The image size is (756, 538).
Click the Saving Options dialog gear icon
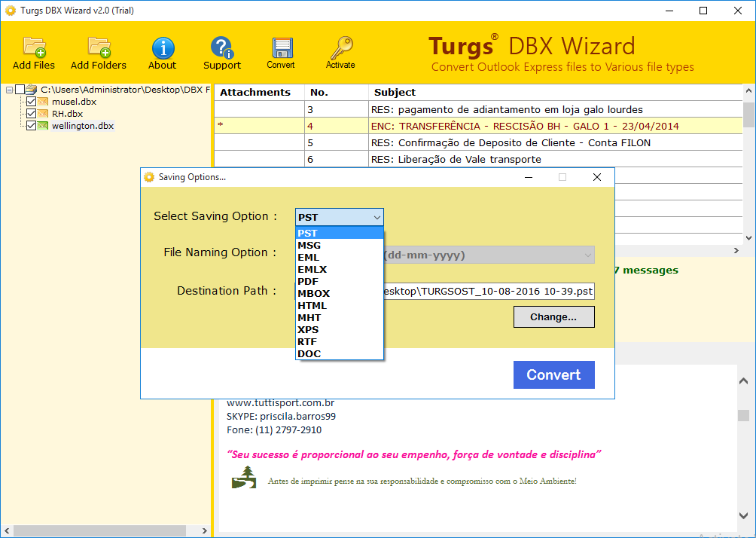149,177
